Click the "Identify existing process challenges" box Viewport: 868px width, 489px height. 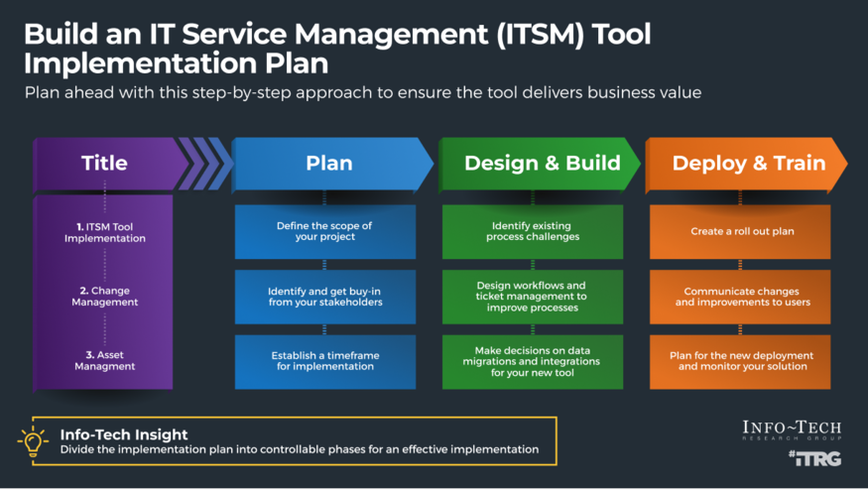tap(533, 231)
